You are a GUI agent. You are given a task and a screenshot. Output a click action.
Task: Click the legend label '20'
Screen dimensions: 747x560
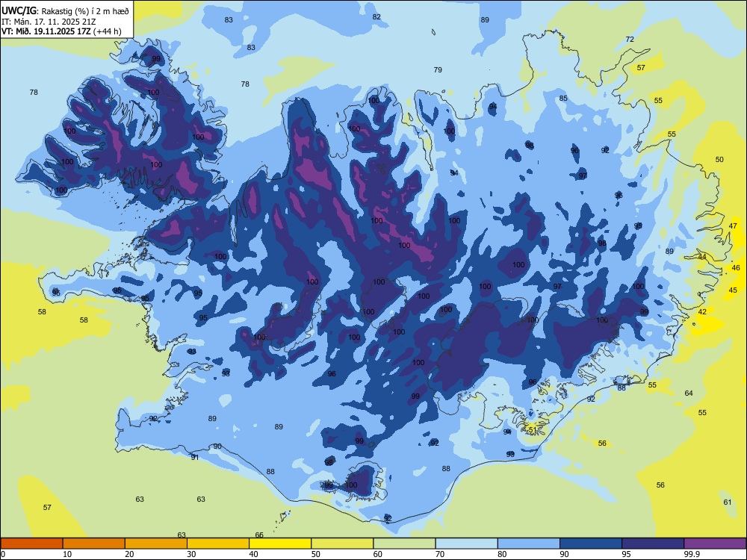pyautogui.click(x=129, y=554)
